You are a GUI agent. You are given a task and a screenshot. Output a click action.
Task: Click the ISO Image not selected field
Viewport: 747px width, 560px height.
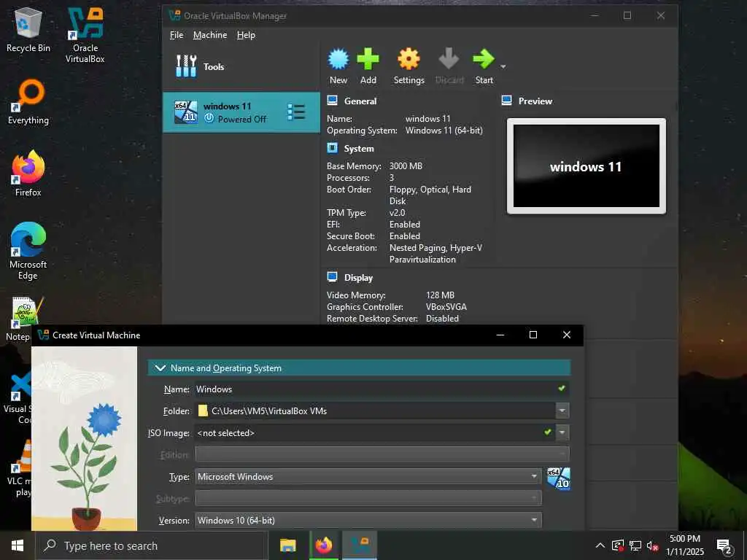(x=374, y=432)
